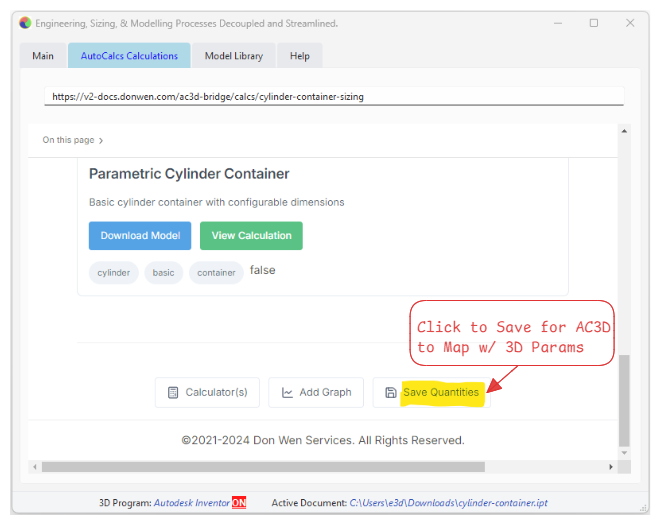The height and width of the screenshot is (525, 660).
Task: Click the View Calculation button
Action: tap(251, 236)
